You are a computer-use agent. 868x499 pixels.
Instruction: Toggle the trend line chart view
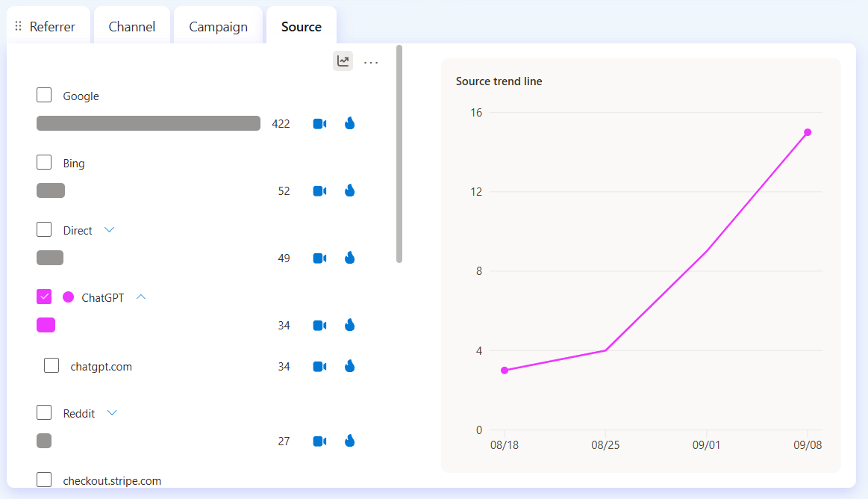coord(343,61)
